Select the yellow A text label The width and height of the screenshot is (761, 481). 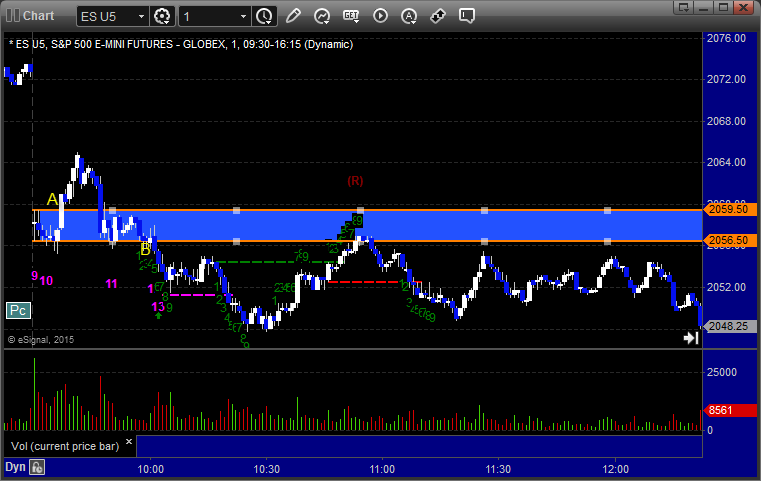click(52, 199)
